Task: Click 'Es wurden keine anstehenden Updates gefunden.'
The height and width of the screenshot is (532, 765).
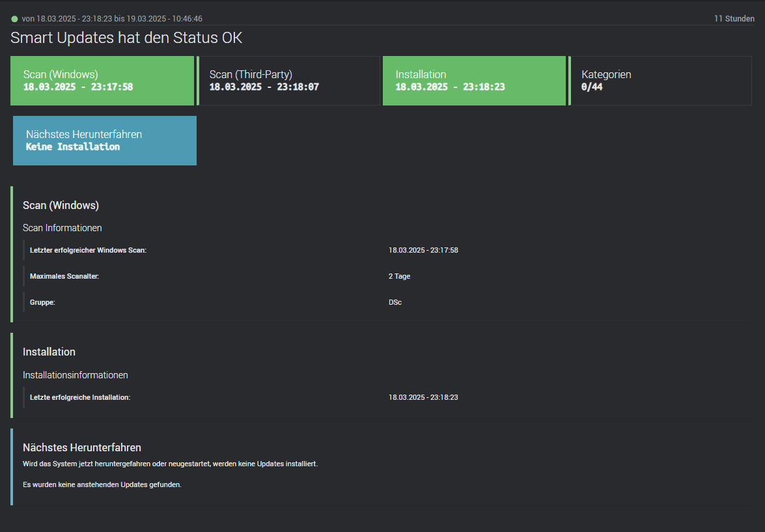Action: click(102, 484)
